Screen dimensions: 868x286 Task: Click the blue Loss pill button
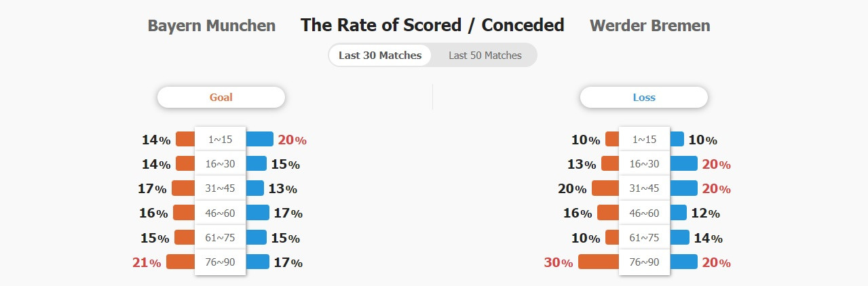pyautogui.click(x=644, y=98)
